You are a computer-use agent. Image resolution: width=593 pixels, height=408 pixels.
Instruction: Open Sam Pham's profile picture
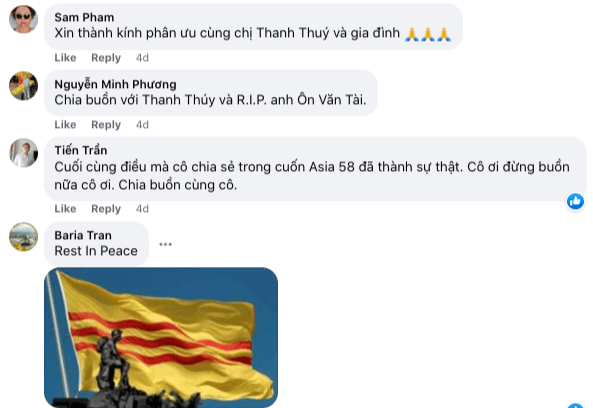(x=23, y=19)
